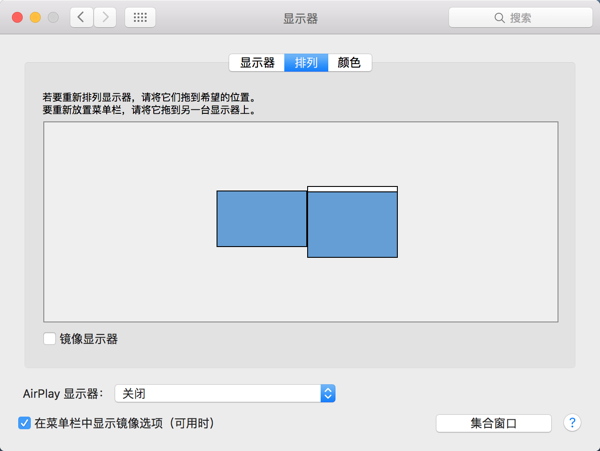Open the AirPlay 显示器 dropdown
Image resolution: width=600 pixels, height=451 pixels.
click(x=224, y=394)
